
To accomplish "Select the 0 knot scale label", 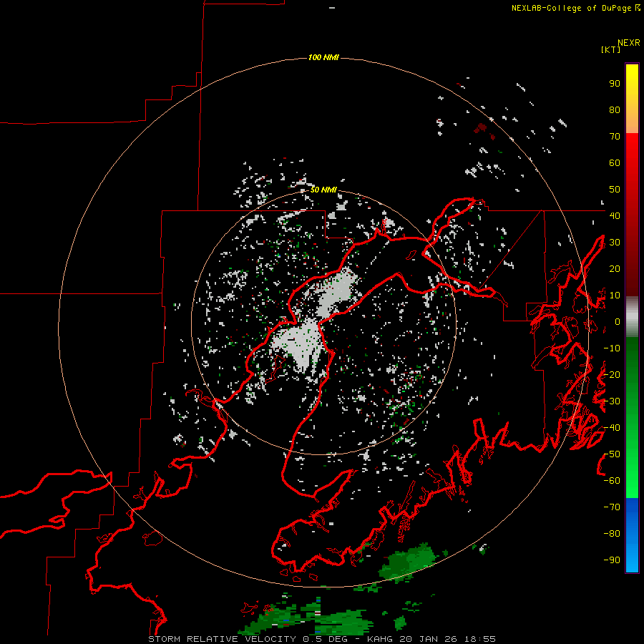I will 618,322.
